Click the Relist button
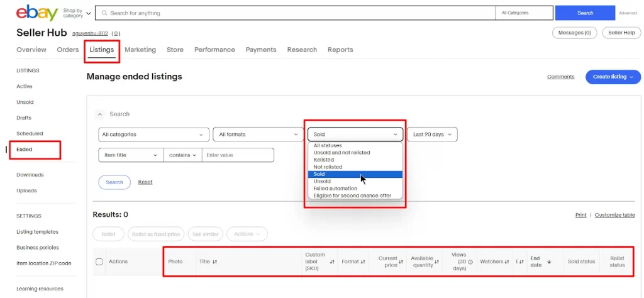Viewport: 644px width, 298px height. point(109,234)
